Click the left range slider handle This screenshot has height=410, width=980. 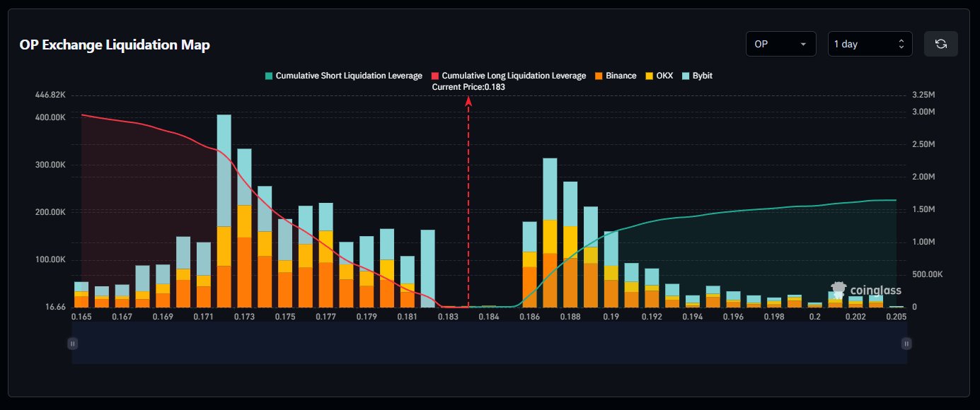point(72,344)
